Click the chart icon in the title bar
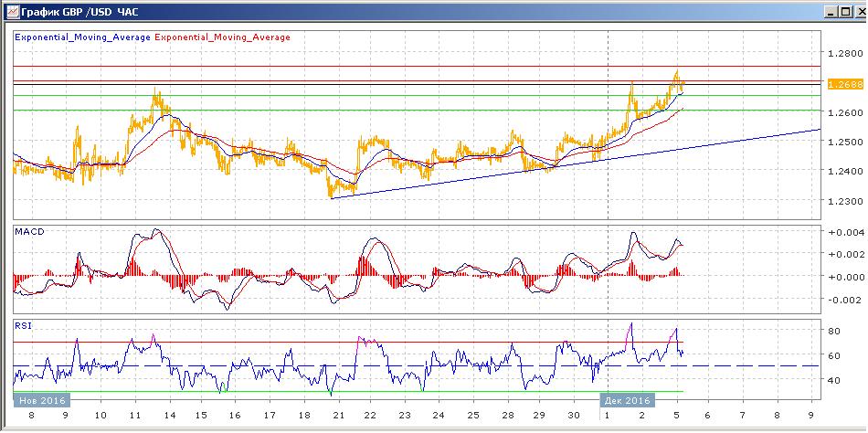868x433 pixels. pyautogui.click(x=11, y=11)
